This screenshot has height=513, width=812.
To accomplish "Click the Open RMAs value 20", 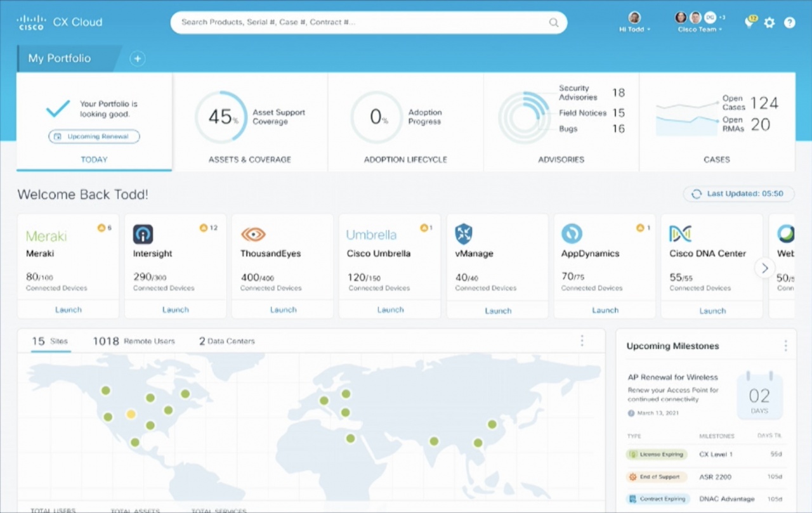I will [761, 124].
